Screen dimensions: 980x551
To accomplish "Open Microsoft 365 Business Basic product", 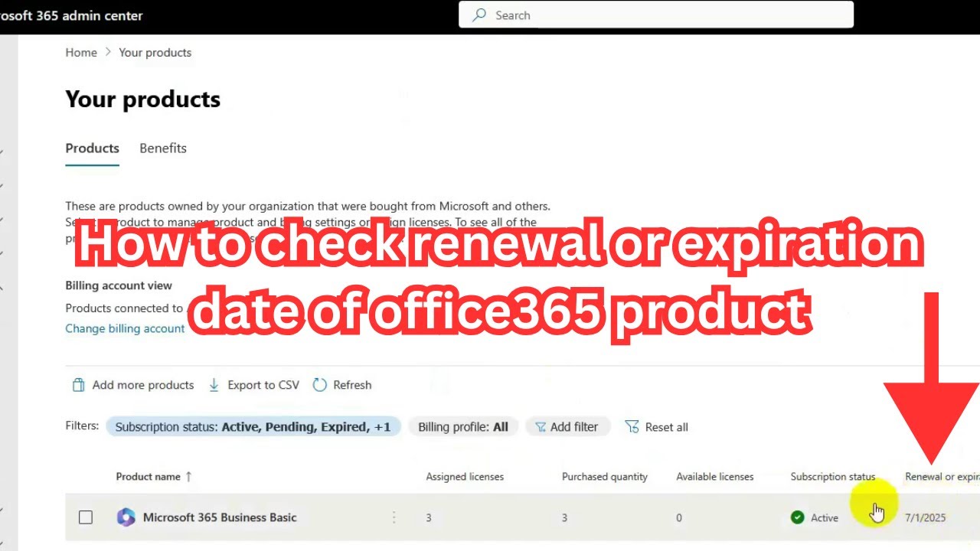I will pos(220,517).
